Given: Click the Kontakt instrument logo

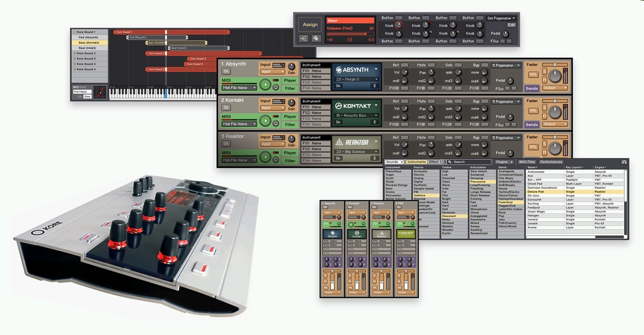Looking at the screenshot, I should tap(354, 106).
